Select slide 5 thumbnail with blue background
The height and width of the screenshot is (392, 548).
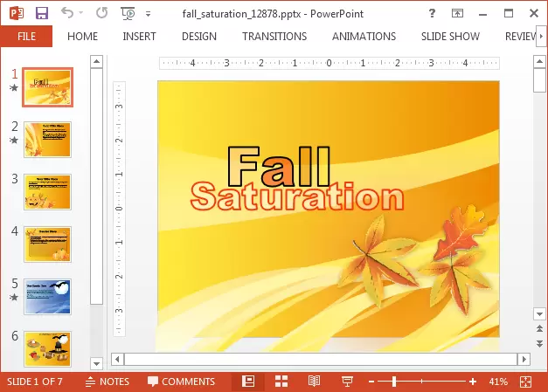click(x=47, y=297)
